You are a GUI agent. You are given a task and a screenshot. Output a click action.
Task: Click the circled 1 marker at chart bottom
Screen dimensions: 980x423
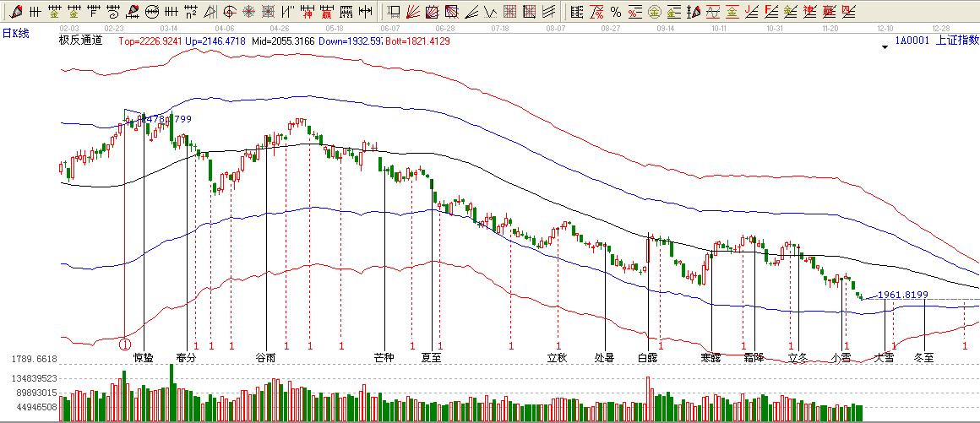click(125, 344)
